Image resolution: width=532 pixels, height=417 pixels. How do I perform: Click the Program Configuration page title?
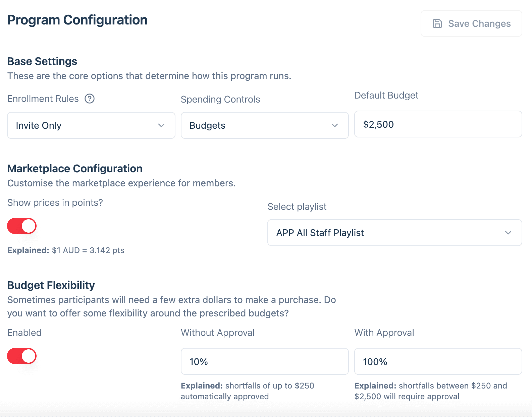(x=77, y=20)
